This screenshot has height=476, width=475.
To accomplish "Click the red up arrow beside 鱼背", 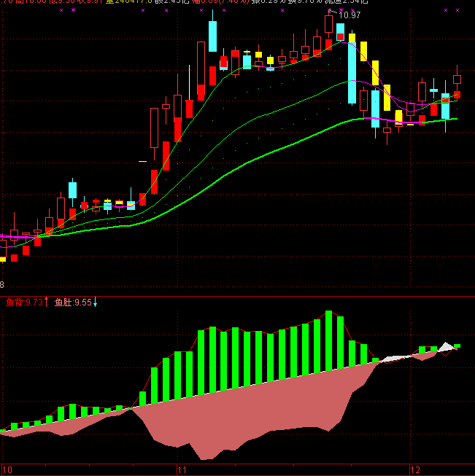I will pos(46,302).
